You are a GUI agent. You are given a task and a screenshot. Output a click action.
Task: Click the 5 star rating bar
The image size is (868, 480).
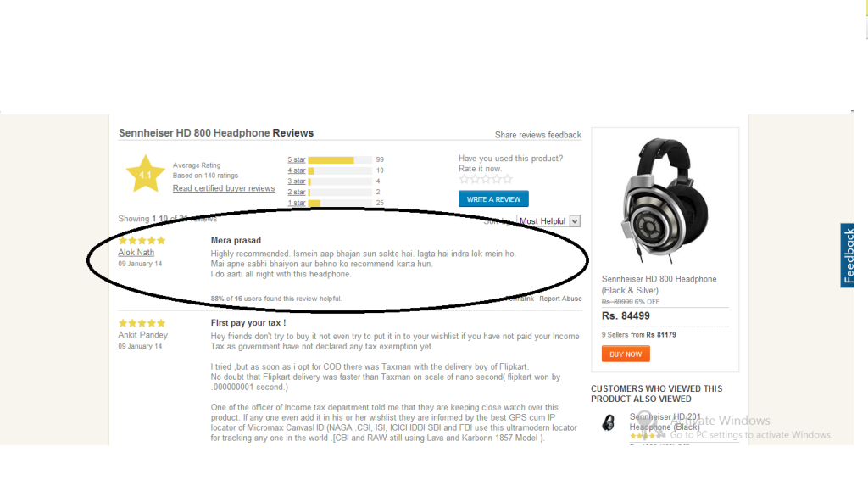click(340, 160)
